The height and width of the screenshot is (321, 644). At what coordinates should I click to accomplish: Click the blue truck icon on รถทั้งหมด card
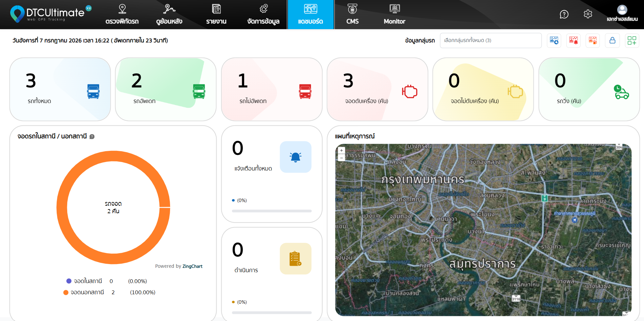pos(93,92)
